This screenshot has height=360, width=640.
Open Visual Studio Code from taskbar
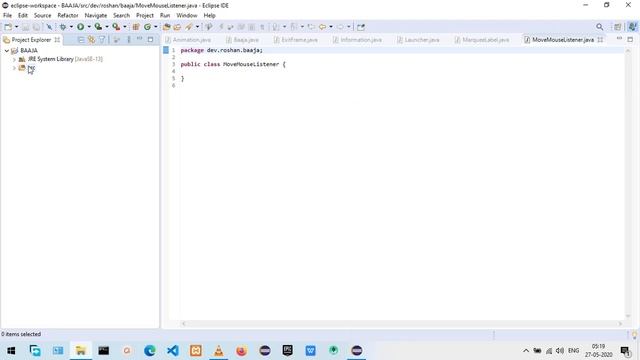click(173, 351)
